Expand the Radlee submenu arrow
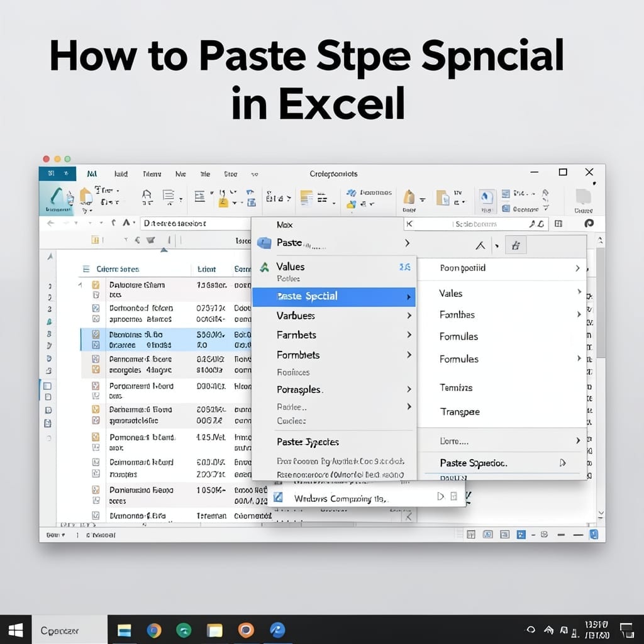Screen dimensions: 644x644 (x=409, y=407)
